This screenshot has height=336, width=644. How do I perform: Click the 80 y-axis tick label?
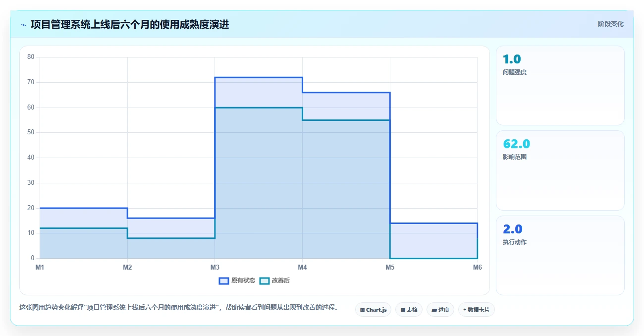31,57
